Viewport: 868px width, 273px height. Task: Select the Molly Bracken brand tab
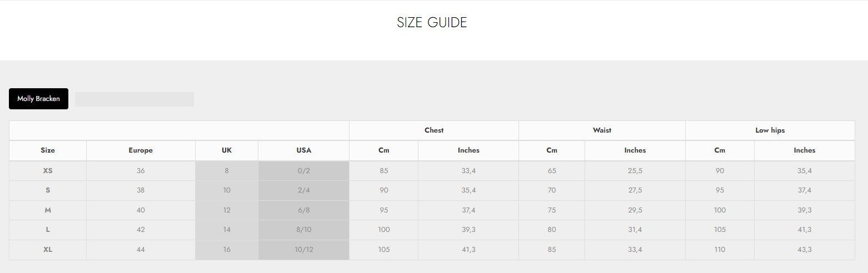tap(38, 99)
